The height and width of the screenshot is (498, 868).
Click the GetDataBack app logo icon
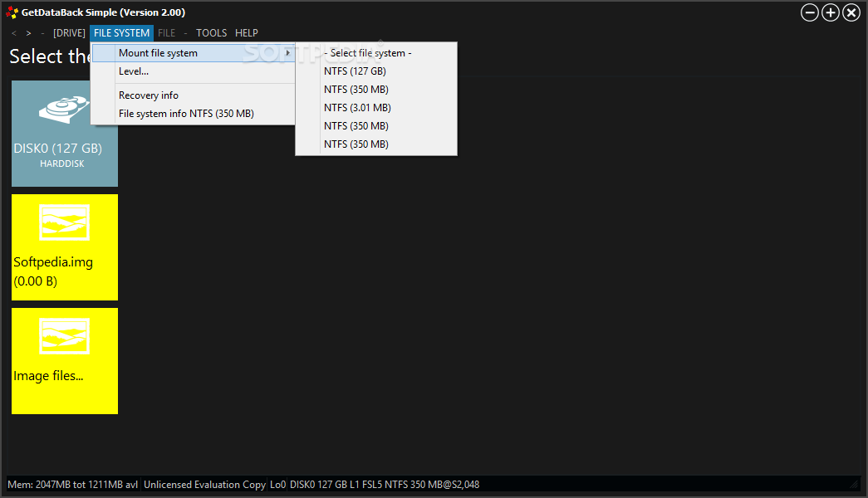pyautogui.click(x=12, y=12)
